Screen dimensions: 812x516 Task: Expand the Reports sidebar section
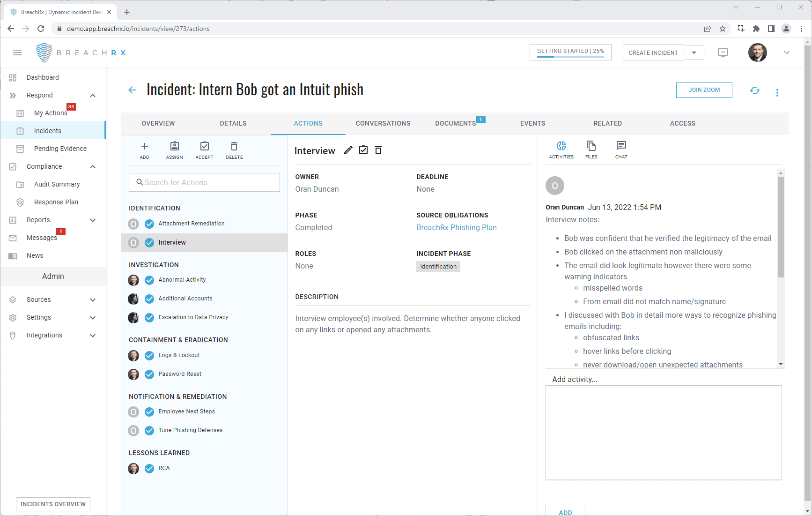(93, 220)
